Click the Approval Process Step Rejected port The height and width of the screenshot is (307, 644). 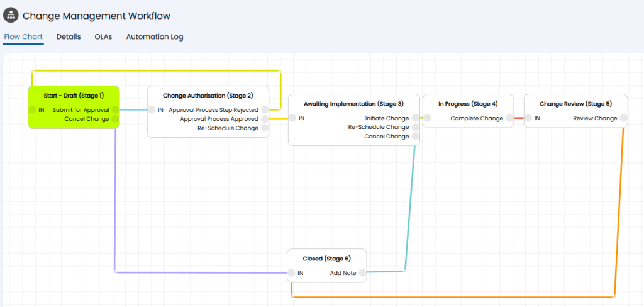(x=265, y=110)
